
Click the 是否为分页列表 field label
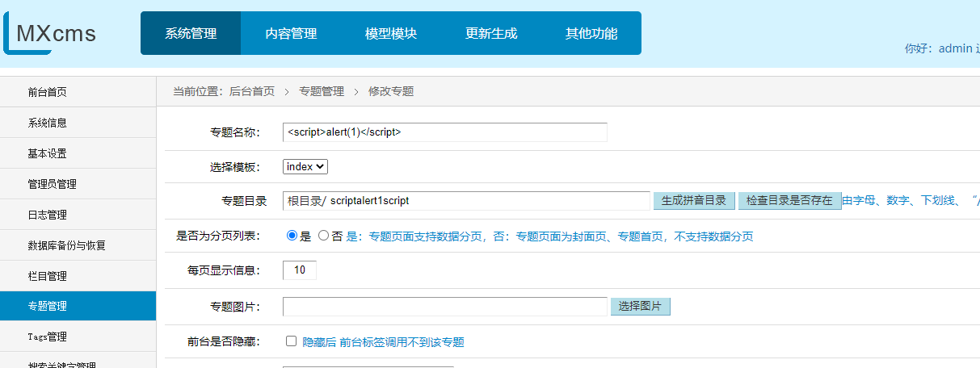pos(218,236)
